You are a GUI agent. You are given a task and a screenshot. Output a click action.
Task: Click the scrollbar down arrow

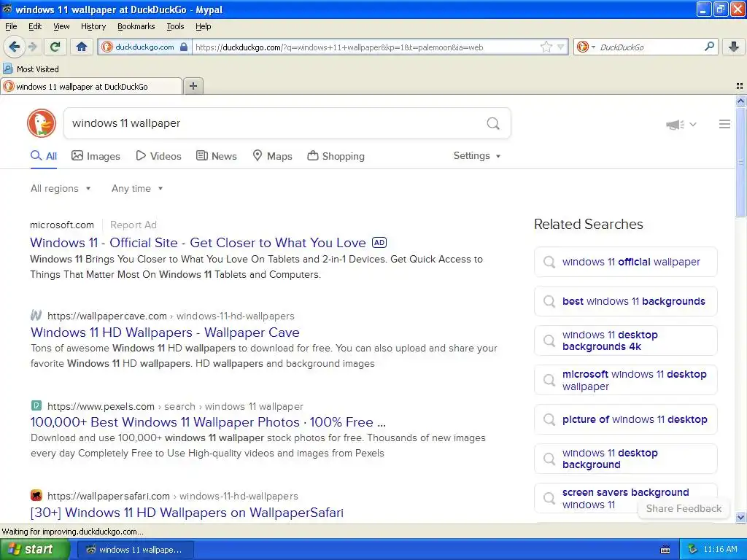pyautogui.click(x=740, y=517)
